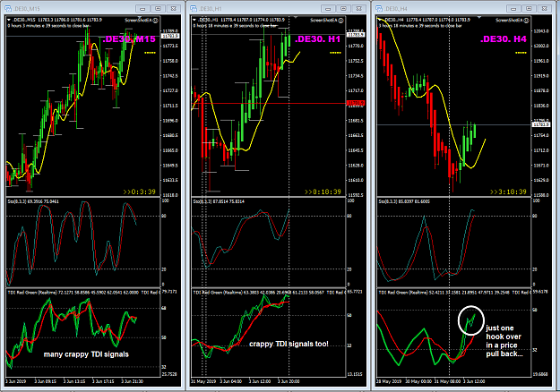Close the .DE30,H1 chart window
This screenshot has width=560, height=392.
[359, 9]
